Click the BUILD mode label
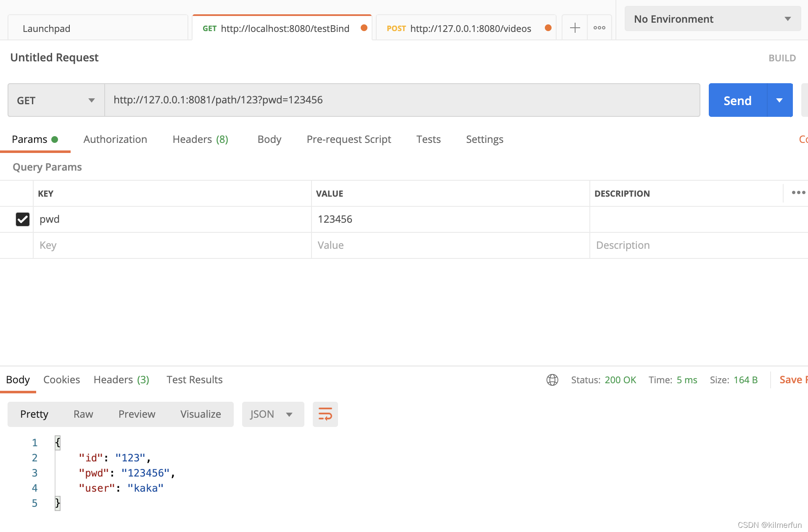 click(782, 58)
